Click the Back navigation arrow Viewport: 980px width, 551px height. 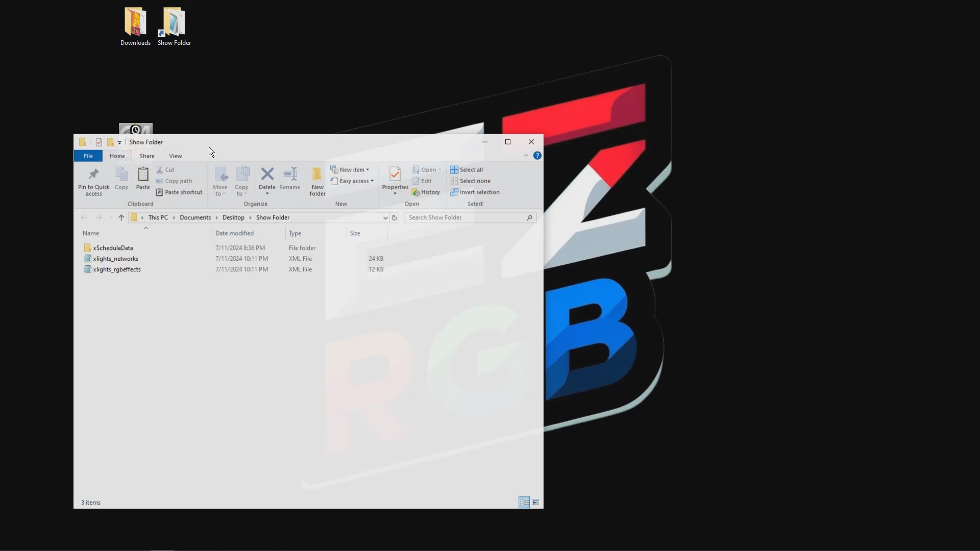pos(84,218)
